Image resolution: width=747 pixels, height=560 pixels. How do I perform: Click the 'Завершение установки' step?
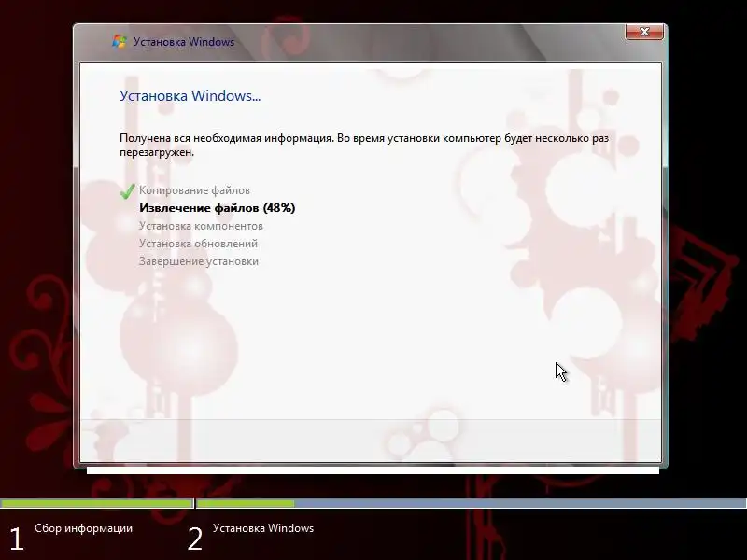[x=199, y=261]
